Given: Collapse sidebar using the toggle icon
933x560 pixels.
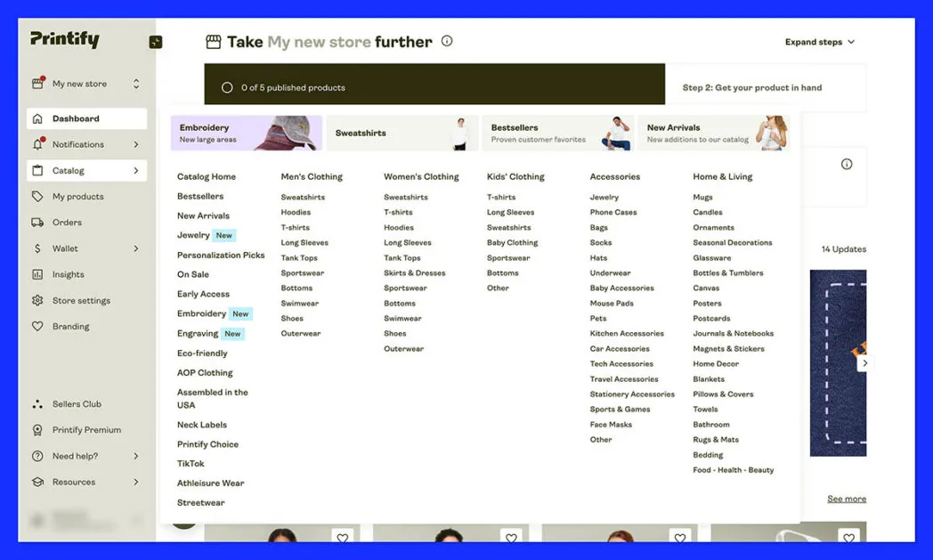Looking at the screenshot, I should pos(156,42).
